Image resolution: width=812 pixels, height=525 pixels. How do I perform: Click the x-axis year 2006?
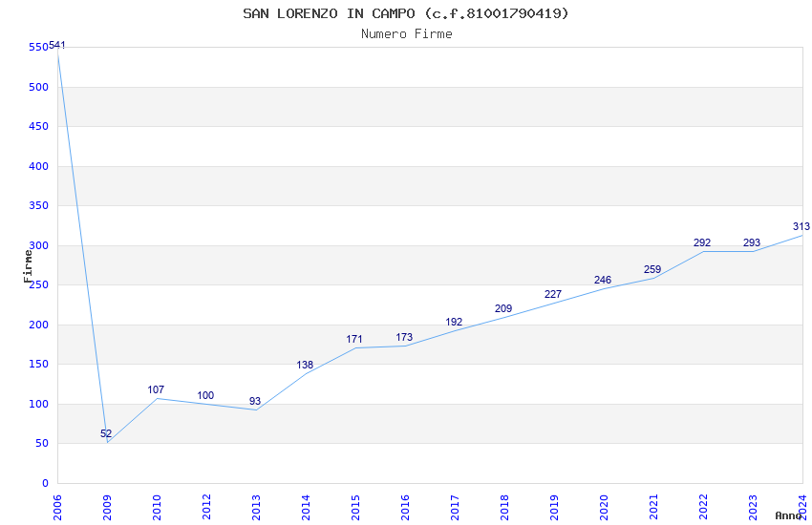(57, 508)
